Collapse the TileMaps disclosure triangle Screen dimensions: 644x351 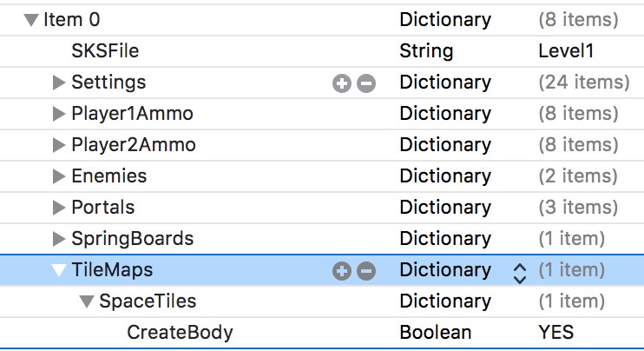pos(59,270)
